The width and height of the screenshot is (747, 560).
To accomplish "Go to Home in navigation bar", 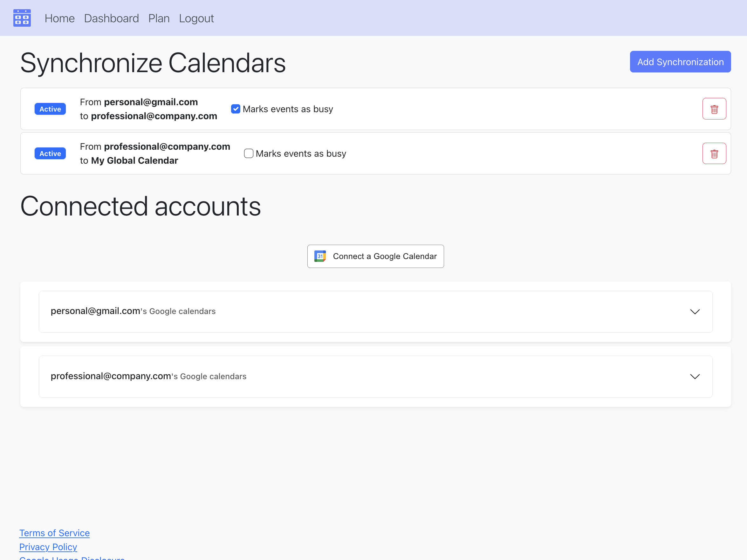I will (x=59, y=18).
